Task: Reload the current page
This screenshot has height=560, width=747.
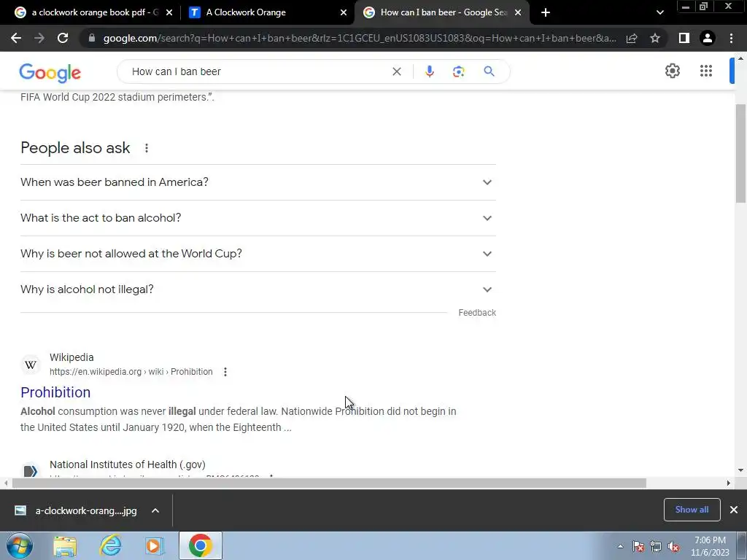Action: 63,38
